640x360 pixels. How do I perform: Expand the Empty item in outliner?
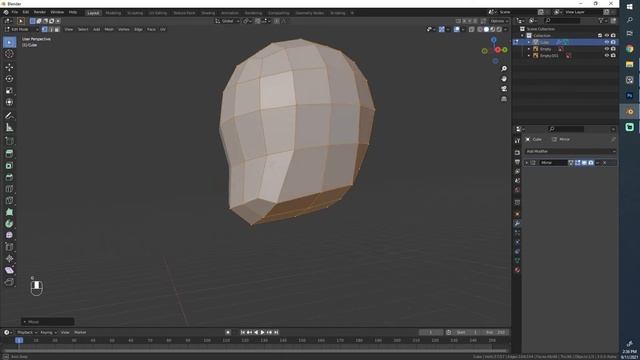(529, 49)
